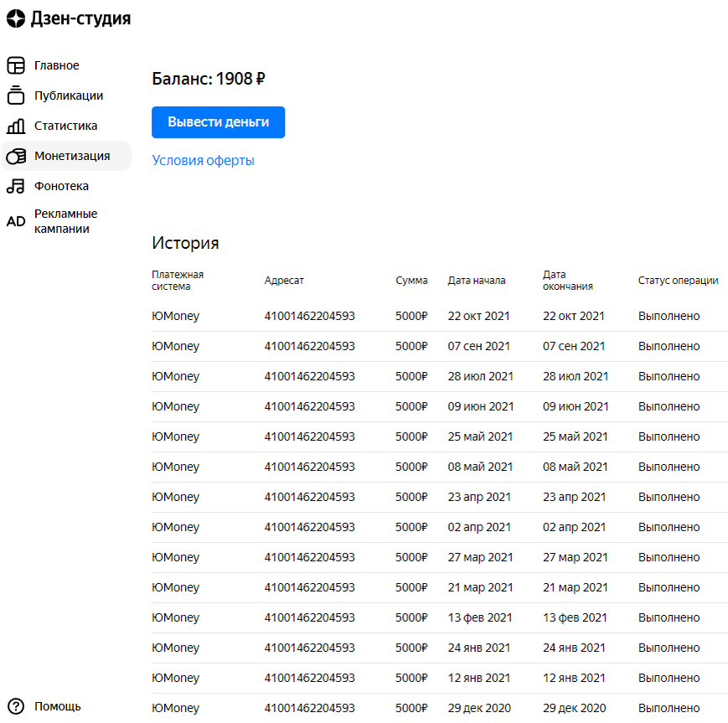728x723 pixels.
Task: Click the История heading
Action: pyautogui.click(x=185, y=243)
